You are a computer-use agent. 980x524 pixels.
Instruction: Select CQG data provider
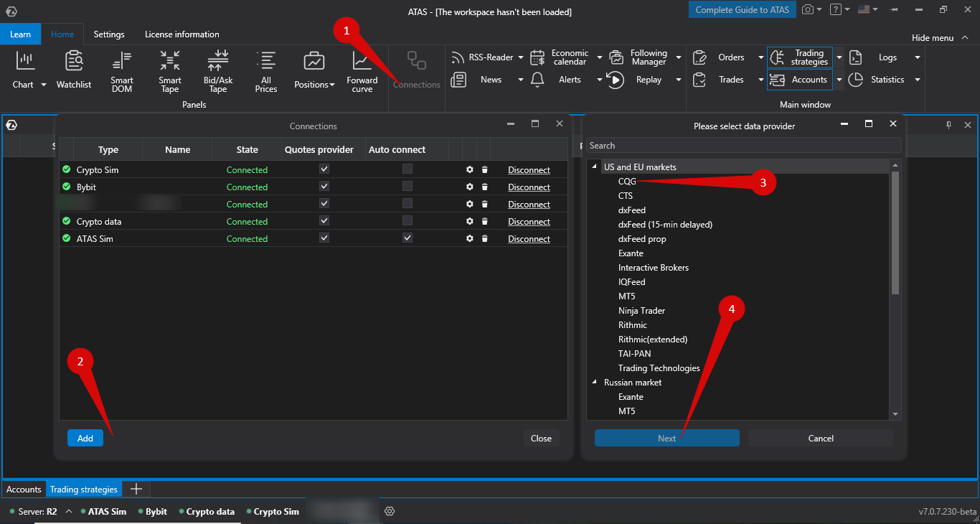pos(627,182)
